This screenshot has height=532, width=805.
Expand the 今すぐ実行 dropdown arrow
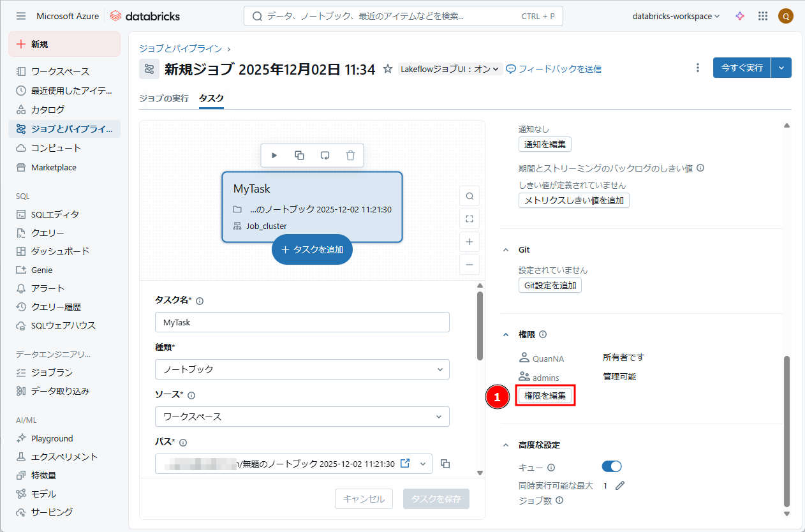781,68
